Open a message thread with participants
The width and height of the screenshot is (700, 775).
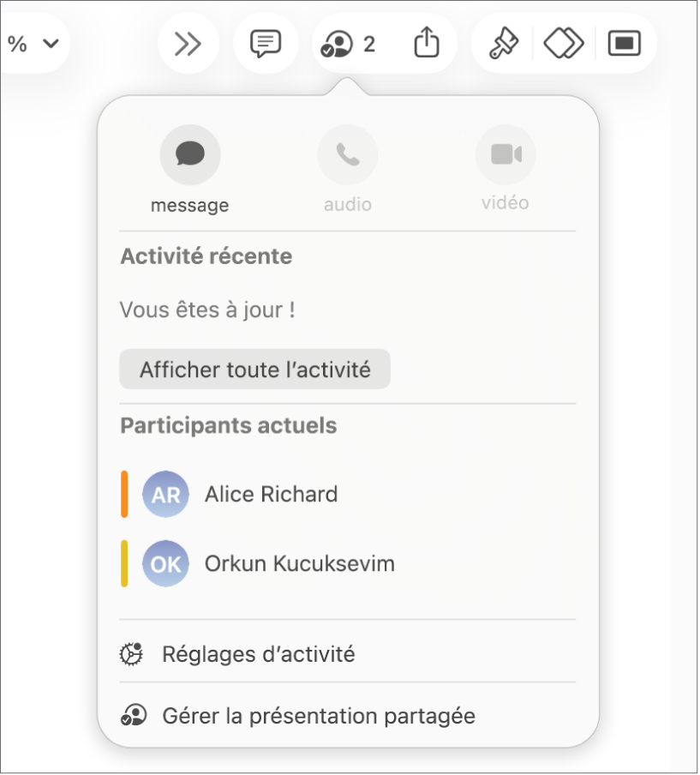[x=189, y=154]
